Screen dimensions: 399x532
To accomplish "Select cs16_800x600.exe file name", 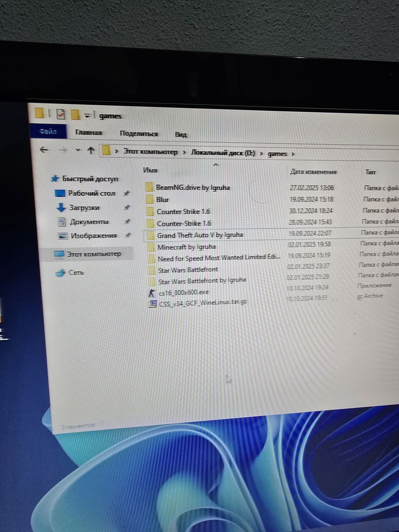I will click(x=184, y=292).
